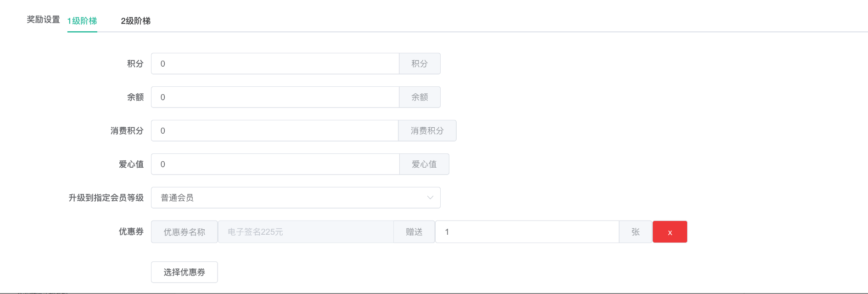Click the 消费积分 input field

point(274,131)
